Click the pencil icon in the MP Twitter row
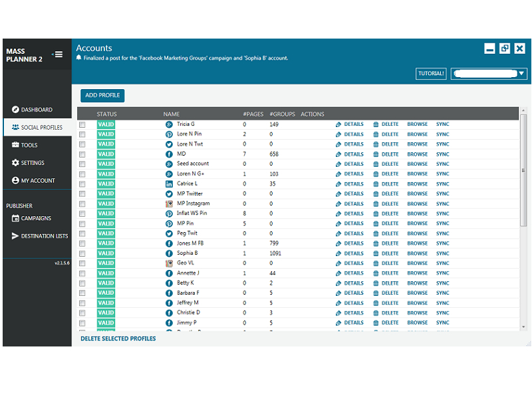Screen dimensions: 532x399 (x=338, y=194)
